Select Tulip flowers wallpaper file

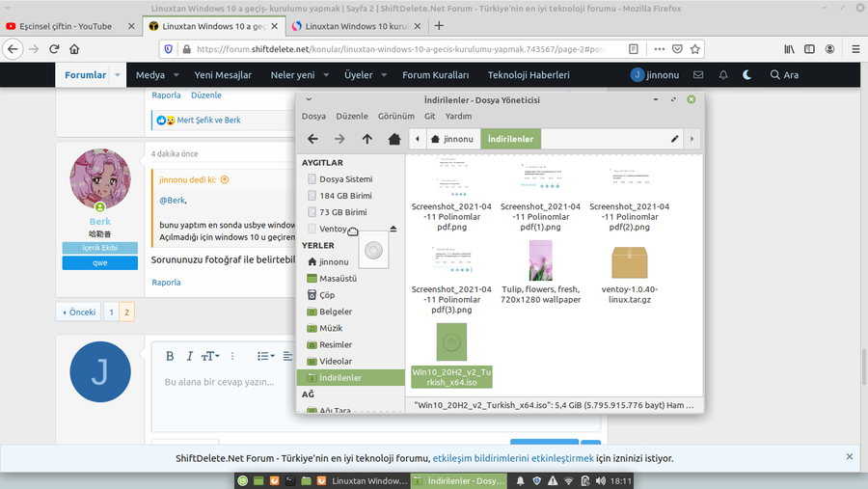540,272
